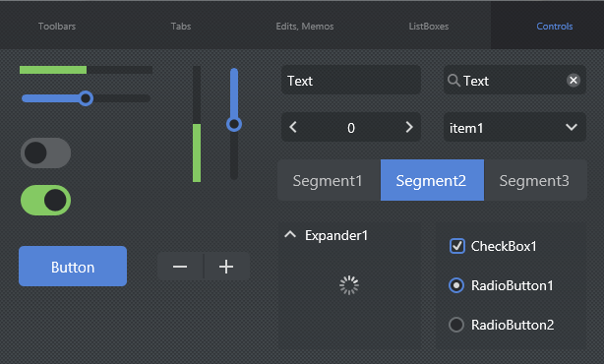Uncheck CheckBox1
Screen dimensions: 604x364
pos(457,246)
